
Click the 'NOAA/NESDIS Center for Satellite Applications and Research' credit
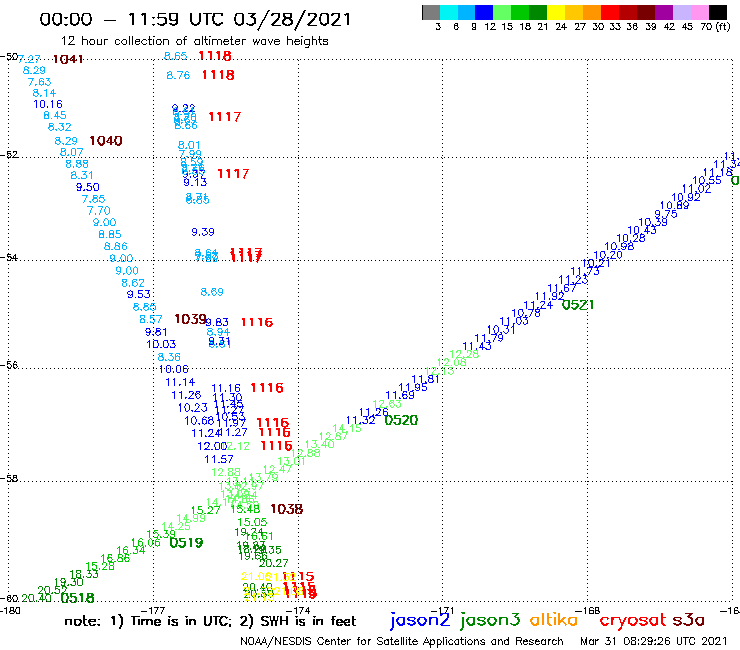(x=402, y=641)
